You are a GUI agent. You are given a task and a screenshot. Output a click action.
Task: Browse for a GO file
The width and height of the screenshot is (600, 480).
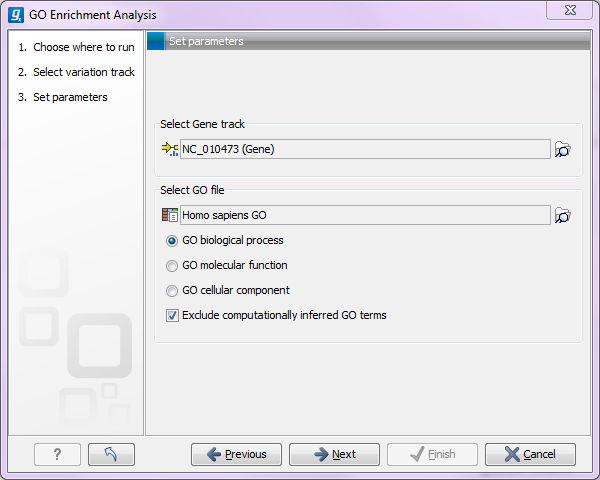point(562,215)
